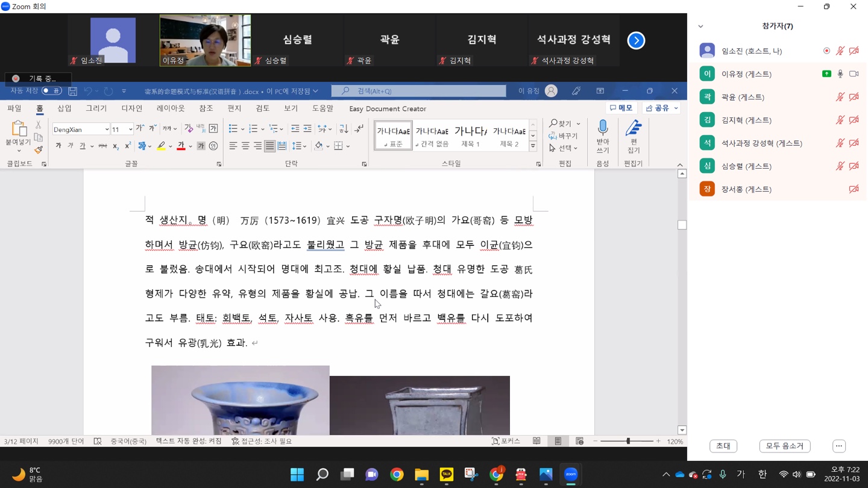Viewport: 868px width, 488px height.
Task: Toggle 장서홍's video icon in participants
Action: [854, 189]
